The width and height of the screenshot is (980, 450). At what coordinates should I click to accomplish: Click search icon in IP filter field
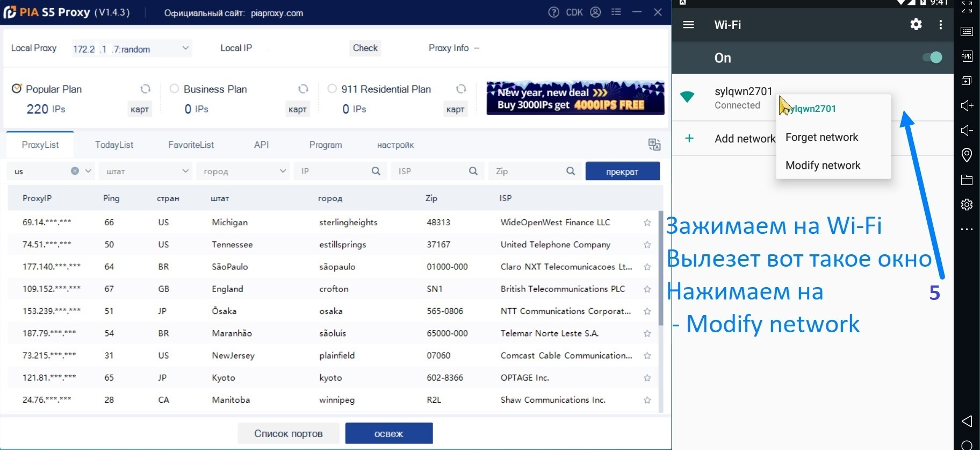376,171
